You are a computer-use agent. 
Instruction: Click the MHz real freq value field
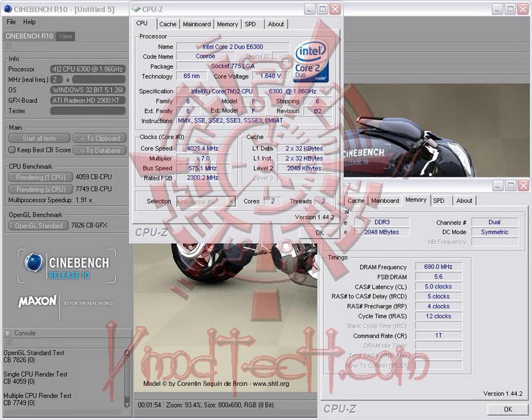coord(56,80)
